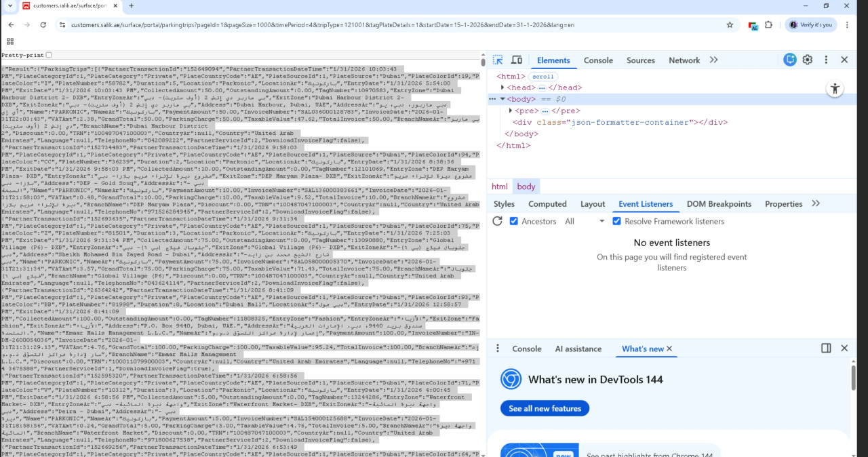Click the accessibility person icon in Elements panel
The image size is (868, 457).
pos(835,88)
